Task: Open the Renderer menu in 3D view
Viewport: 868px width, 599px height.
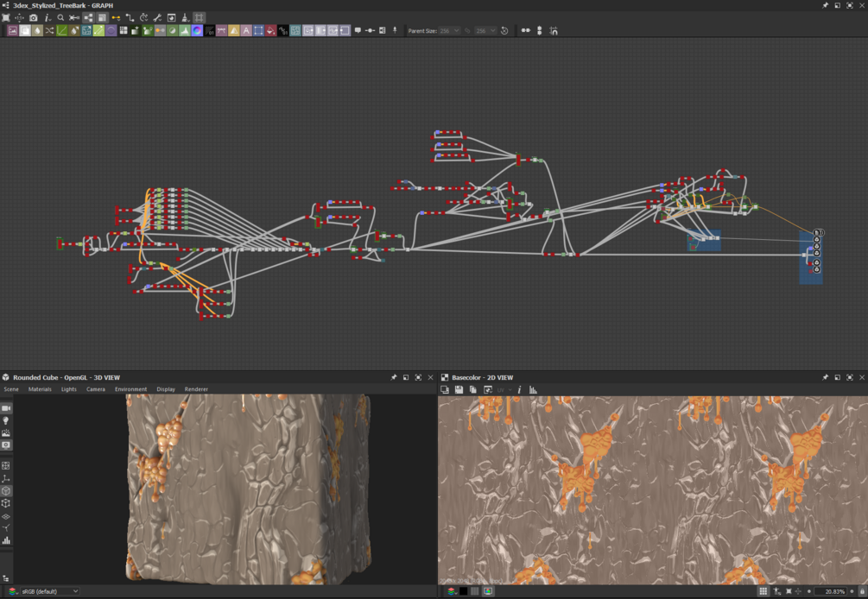Action: coord(196,389)
